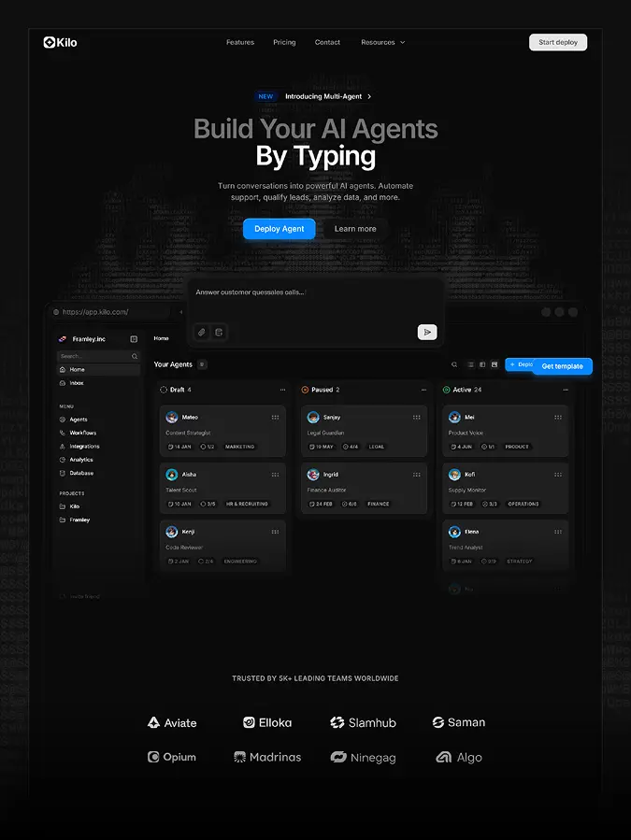This screenshot has width=631, height=840.
Task: Click the Slamhub logo
Action: (363, 722)
